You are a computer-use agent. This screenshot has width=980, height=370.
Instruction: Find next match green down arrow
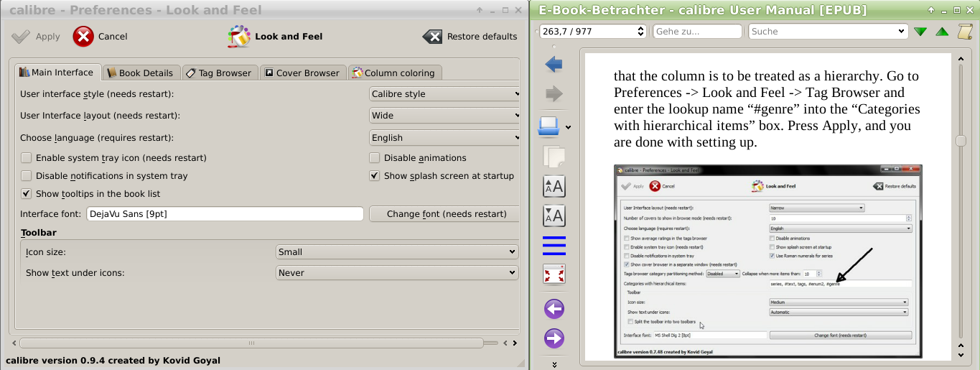[x=920, y=32]
